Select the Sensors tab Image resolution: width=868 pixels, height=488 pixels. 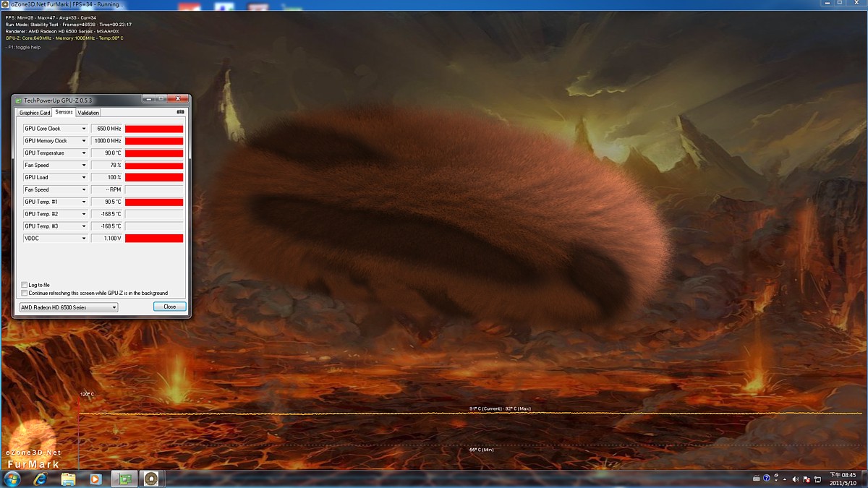pyautogui.click(x=64, y=112)
